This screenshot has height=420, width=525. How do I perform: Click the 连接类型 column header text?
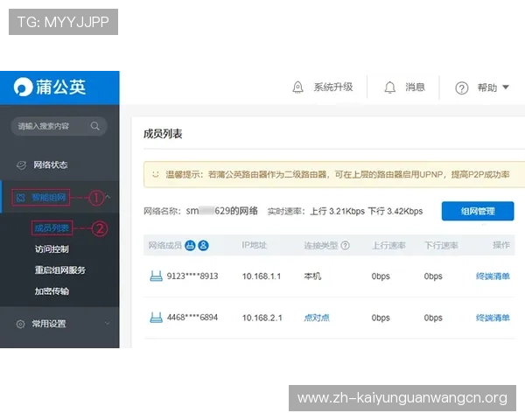[321, 246]
